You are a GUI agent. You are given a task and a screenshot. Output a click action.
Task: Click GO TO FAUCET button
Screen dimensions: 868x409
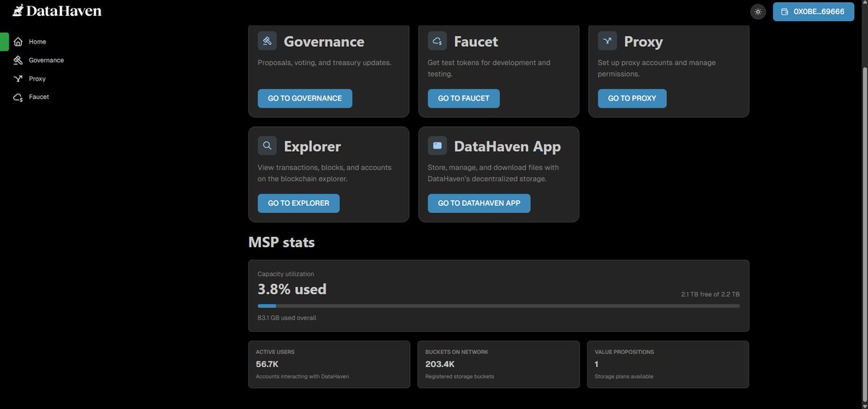(464, 98)
